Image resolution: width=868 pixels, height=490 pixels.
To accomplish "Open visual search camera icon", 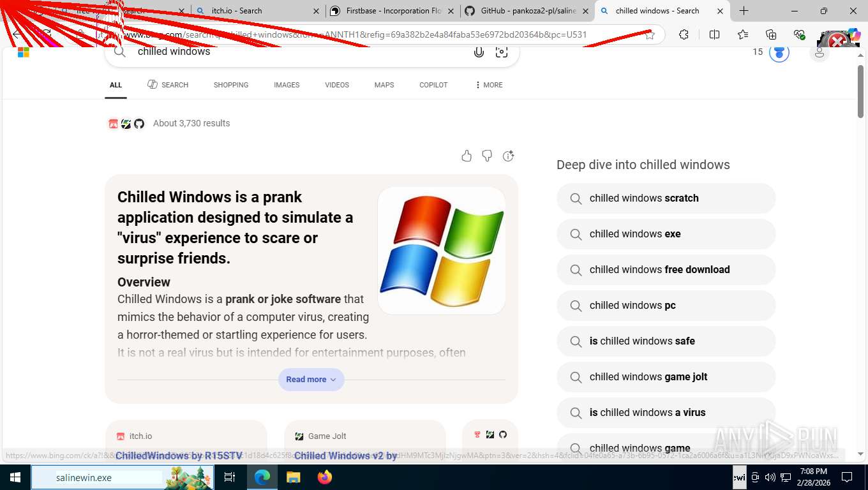I will point(502,52).
